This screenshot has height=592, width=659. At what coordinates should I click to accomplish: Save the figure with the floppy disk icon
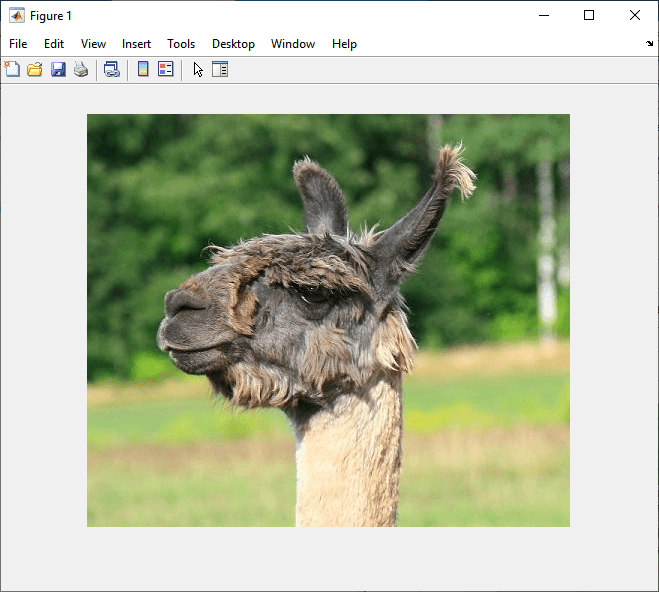pos(58,69)
